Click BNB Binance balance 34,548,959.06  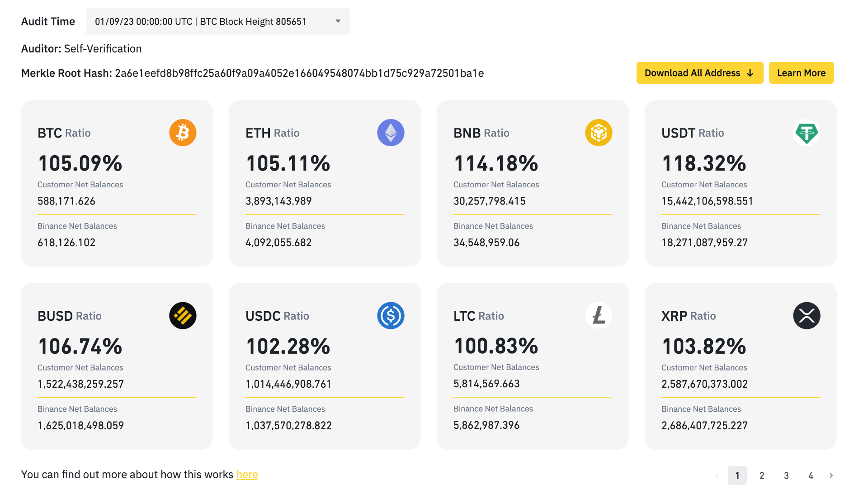click(x=486, y=242)
